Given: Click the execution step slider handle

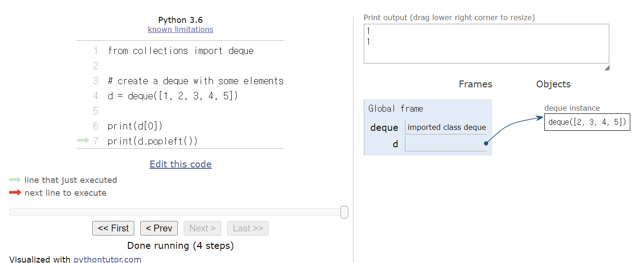Looking at the screenshot, I should pos(344,212).
